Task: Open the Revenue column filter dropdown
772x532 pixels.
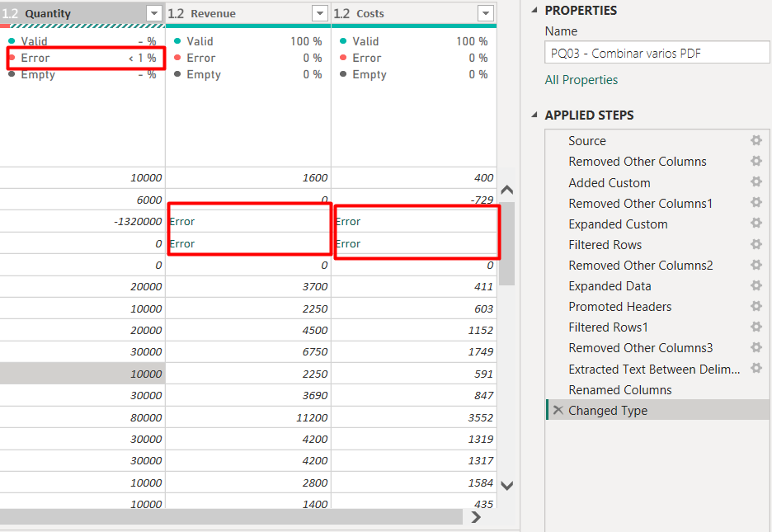Action: coord(320,13)
